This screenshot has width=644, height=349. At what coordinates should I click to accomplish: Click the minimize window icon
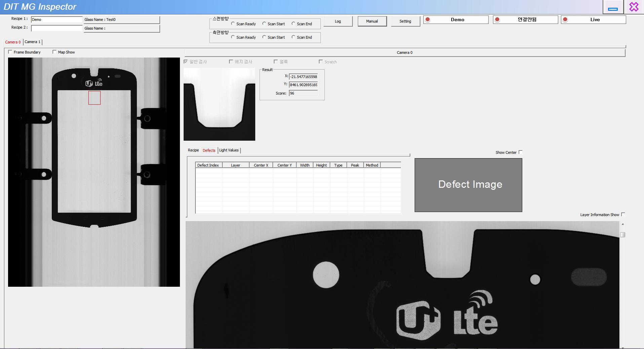click(613, 7)
